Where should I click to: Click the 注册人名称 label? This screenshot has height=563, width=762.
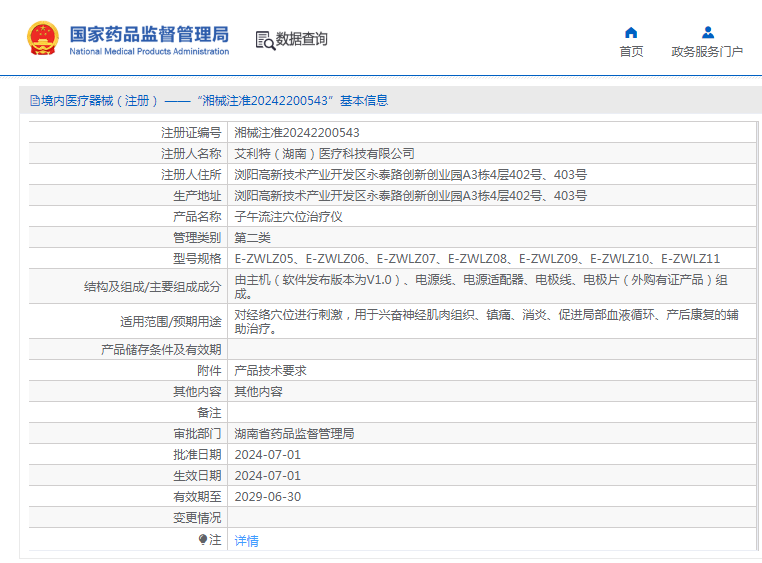tap(191, 154)
